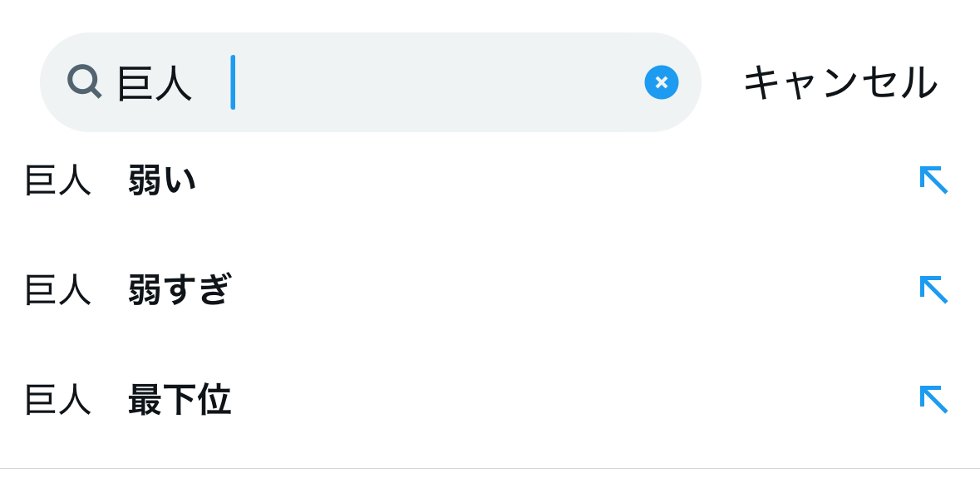
Task: Click 巨人 prefix in the second suggestion row
Action: (x=57, y=290)
